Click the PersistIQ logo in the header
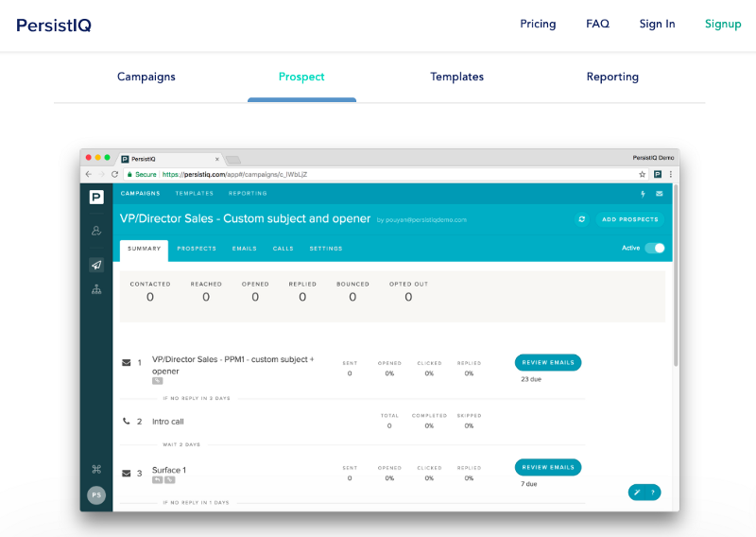 tap(54, 26)
